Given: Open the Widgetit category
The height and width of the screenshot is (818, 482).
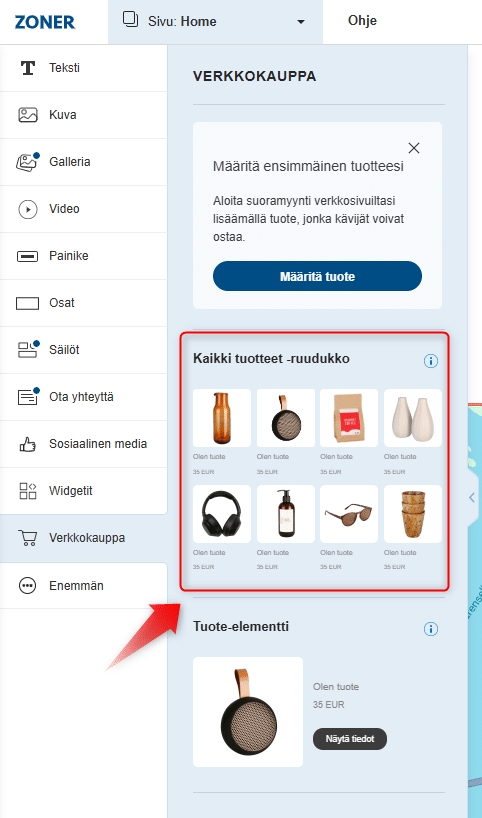Looking at the screenshot, I should (83, 491).
